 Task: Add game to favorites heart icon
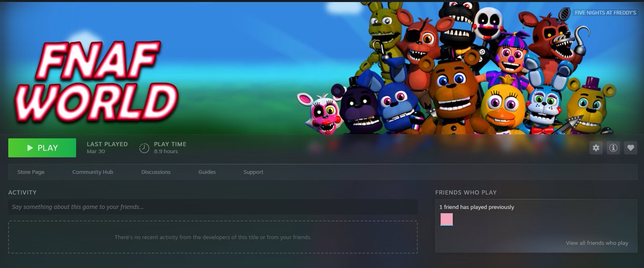click(631, 148)
